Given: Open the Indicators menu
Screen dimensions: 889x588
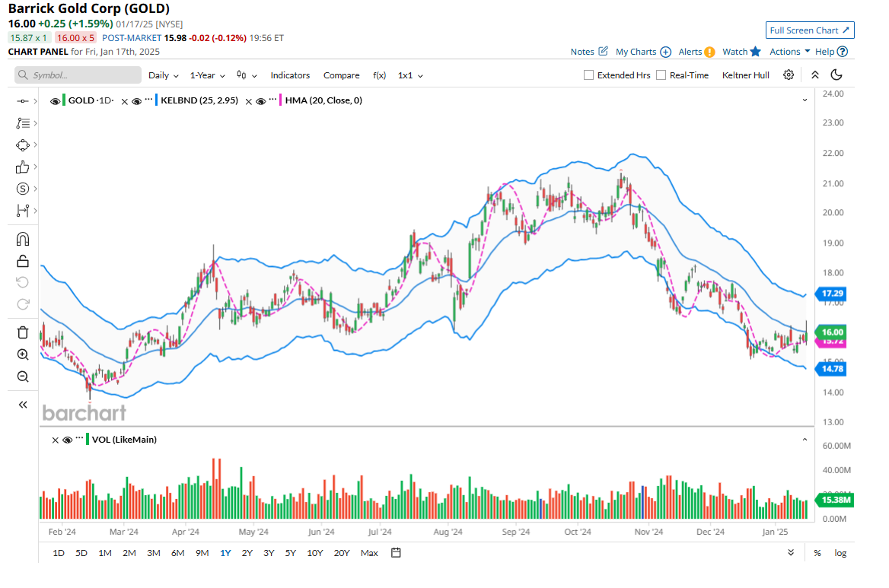Looking at the screenshot, I should pyautogui.click(x=290, y=75).
